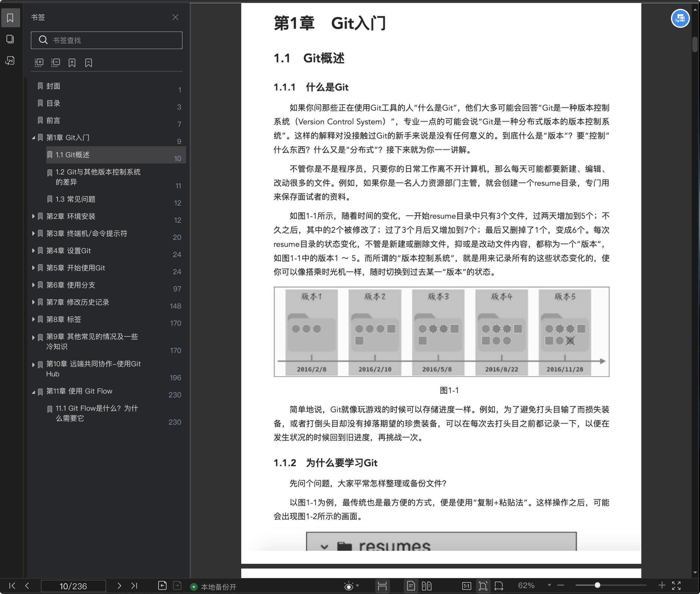Click the blue floating translate button
This screenshot has width=700, height=594.
pos(680,19)
